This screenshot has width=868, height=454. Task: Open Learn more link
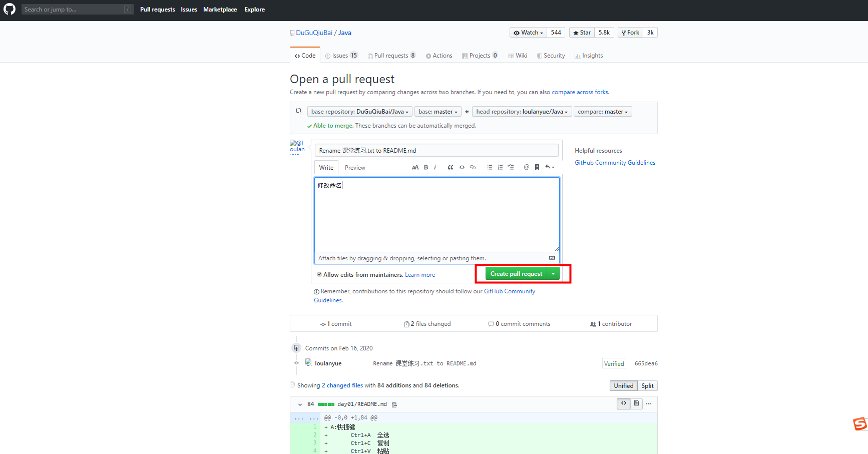click(420, 275)
